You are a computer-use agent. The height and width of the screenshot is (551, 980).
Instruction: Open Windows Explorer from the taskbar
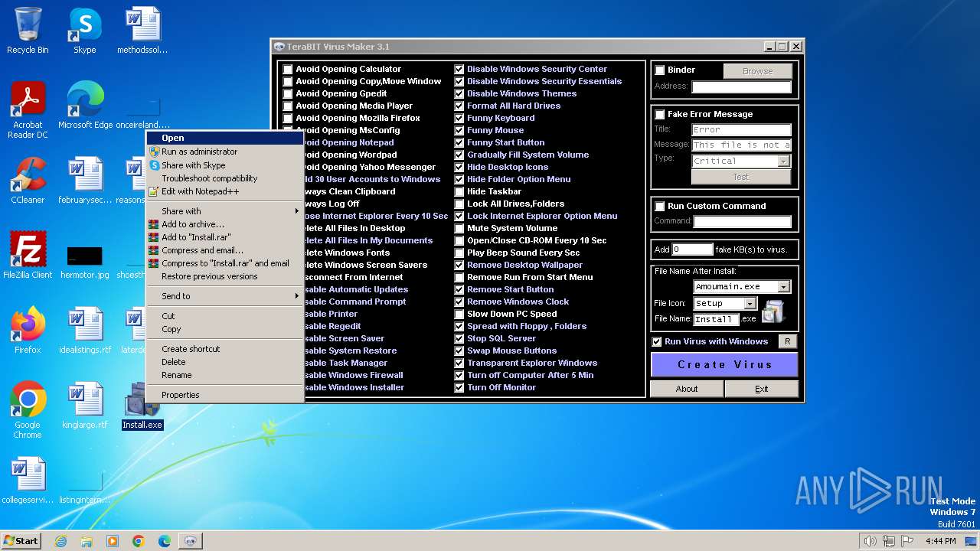coord(87,541)
